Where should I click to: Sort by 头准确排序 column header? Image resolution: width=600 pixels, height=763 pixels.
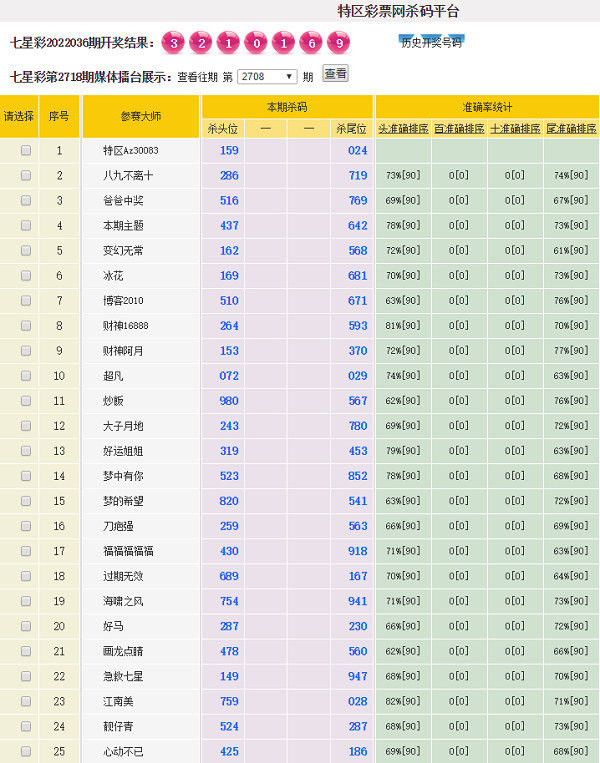(403, 129)
